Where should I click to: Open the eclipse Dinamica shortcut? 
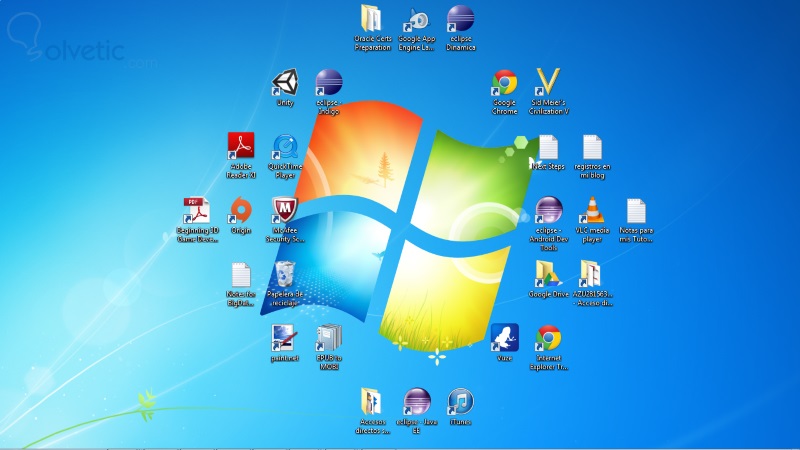click(460, 28)
